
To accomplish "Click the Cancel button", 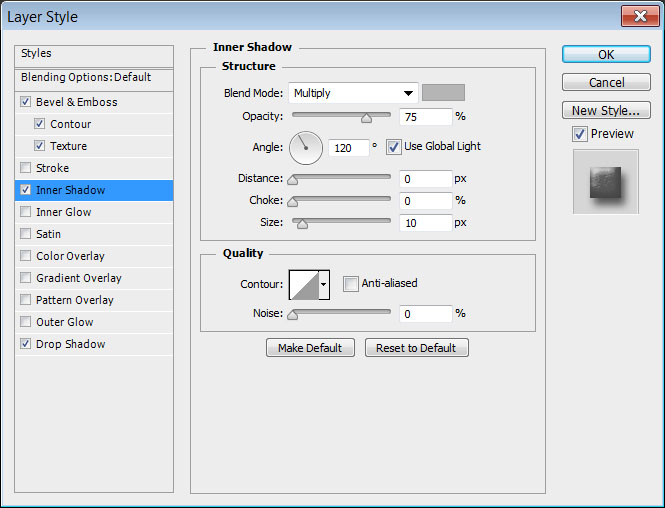I will click(606, 83).
